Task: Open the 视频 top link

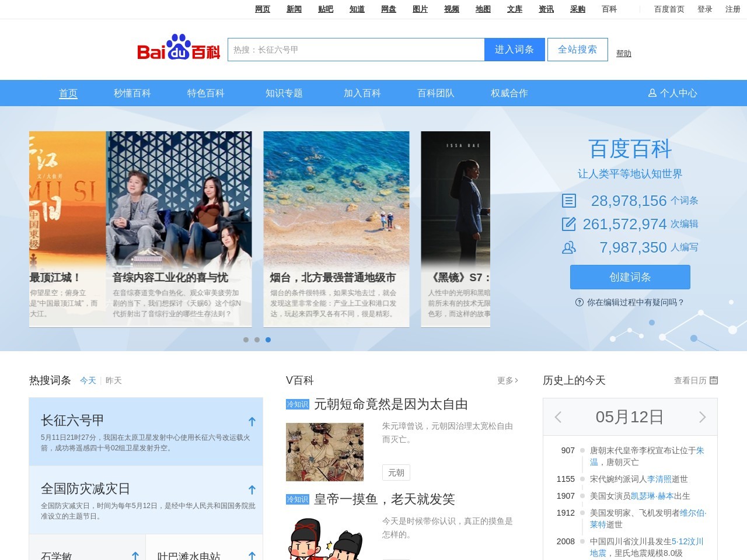Action: point(452,9)
